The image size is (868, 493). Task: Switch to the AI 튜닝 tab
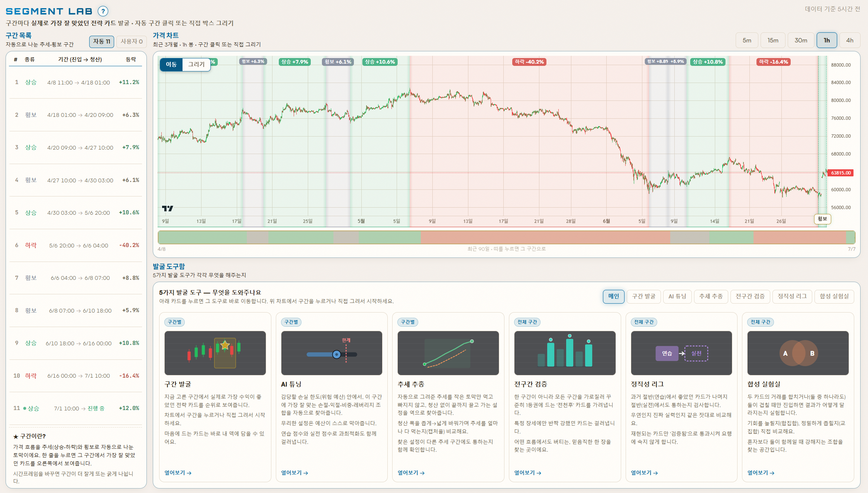coord(677,297)
